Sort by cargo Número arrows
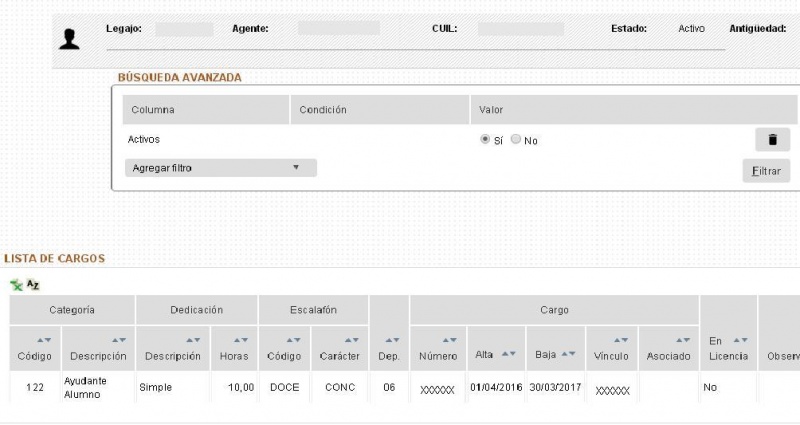800x425 pixels. [x=450, y=340]
